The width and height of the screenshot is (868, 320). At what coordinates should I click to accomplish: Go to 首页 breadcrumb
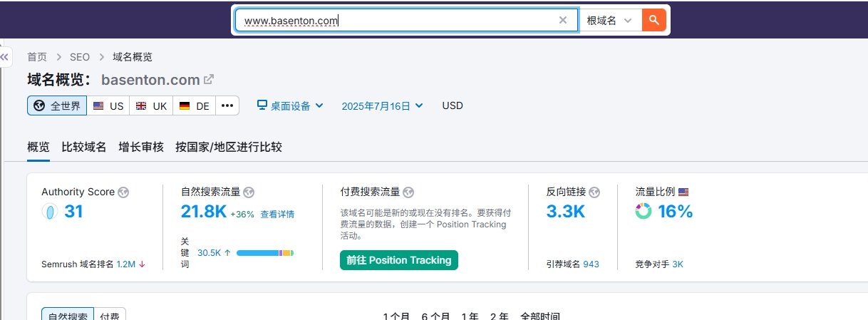pyautogui.click(x=37, y=57)
